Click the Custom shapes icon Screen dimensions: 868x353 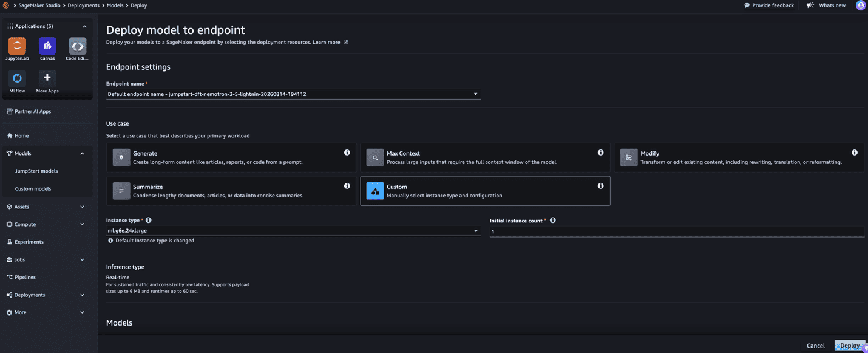click(375, 191)
